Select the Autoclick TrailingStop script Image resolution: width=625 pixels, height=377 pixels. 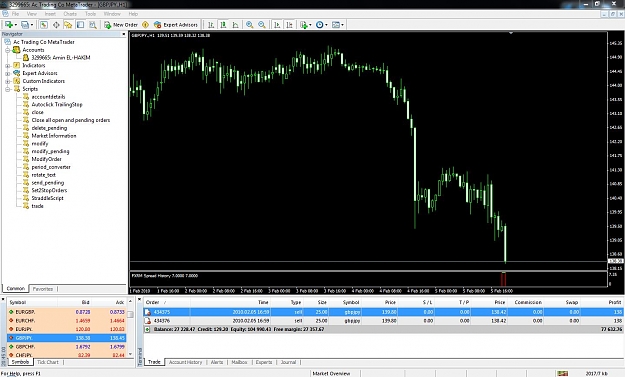pos(57,104)
